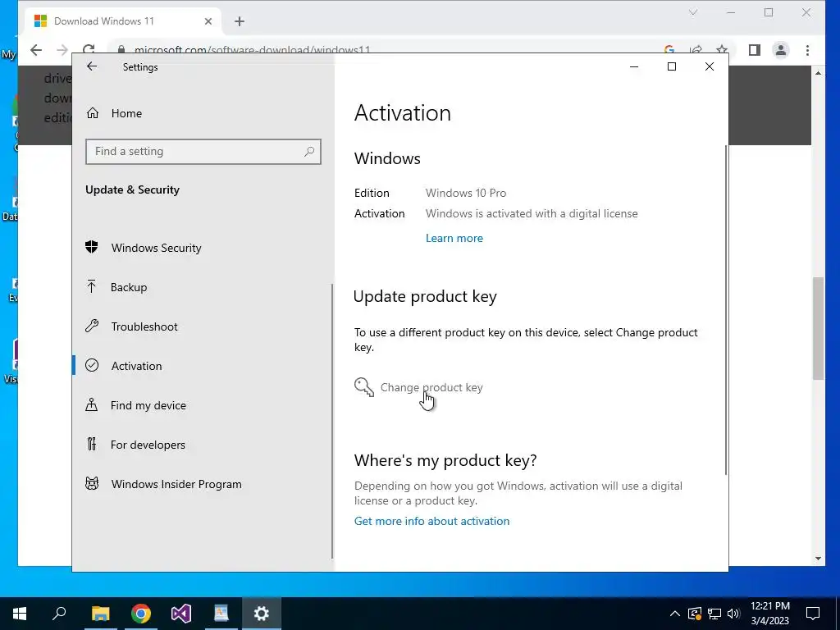Screen dimensions: 840x630
Task: Open the network tray icon
Action: tap(714, 614)
